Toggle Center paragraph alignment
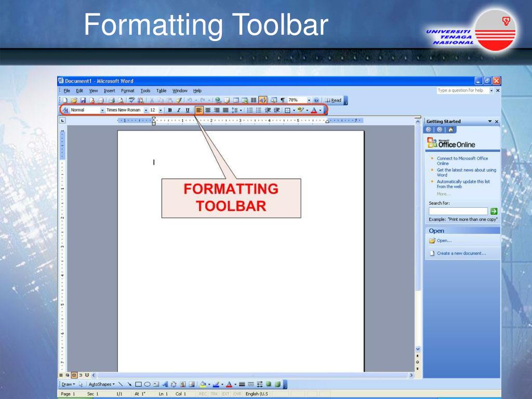Screen dimensions: 532x399 point(208,110)
